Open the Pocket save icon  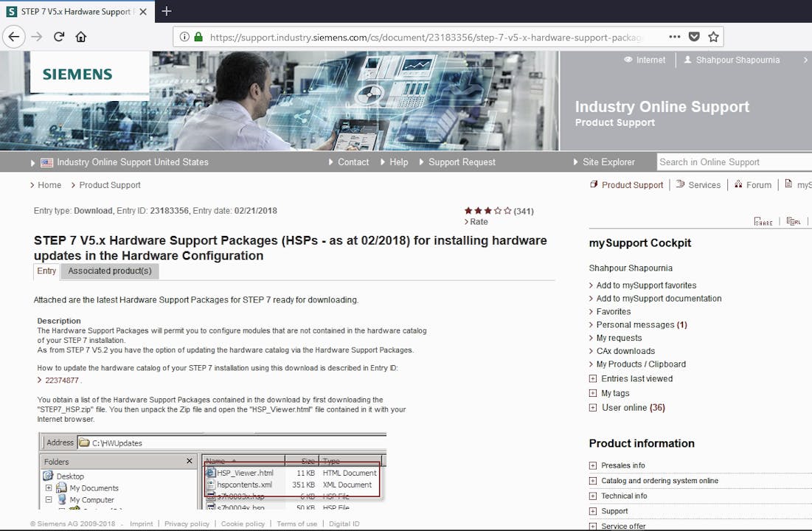point(694,37)
